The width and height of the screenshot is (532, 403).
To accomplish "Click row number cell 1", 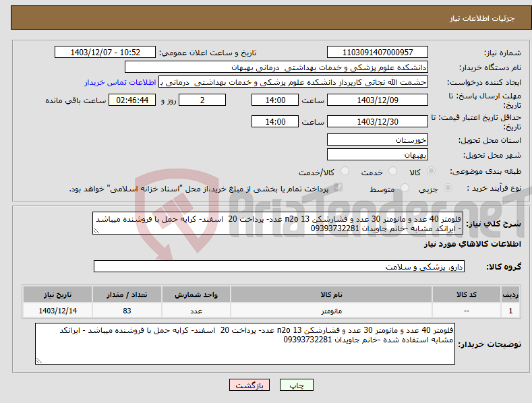I will coord(510,311).
